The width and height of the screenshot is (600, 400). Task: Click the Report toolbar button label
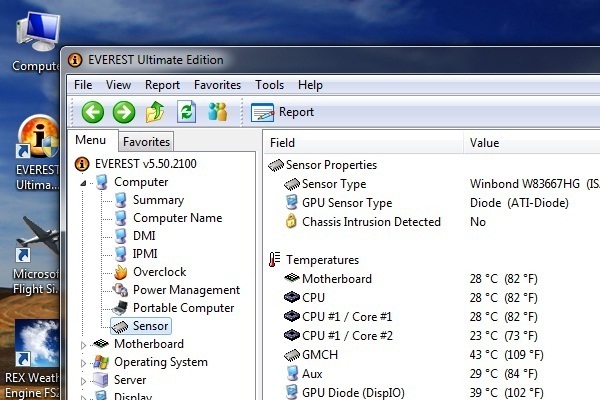point(296,112)
